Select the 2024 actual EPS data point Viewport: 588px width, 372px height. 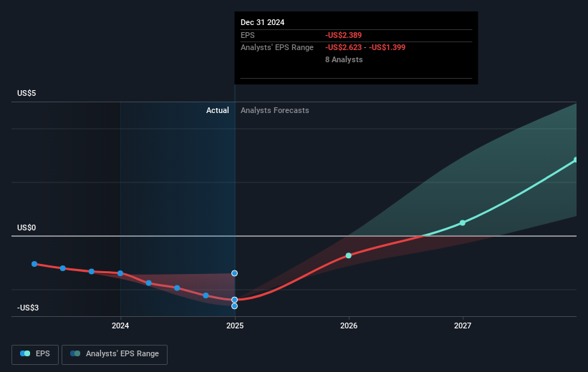coord(120,273)
